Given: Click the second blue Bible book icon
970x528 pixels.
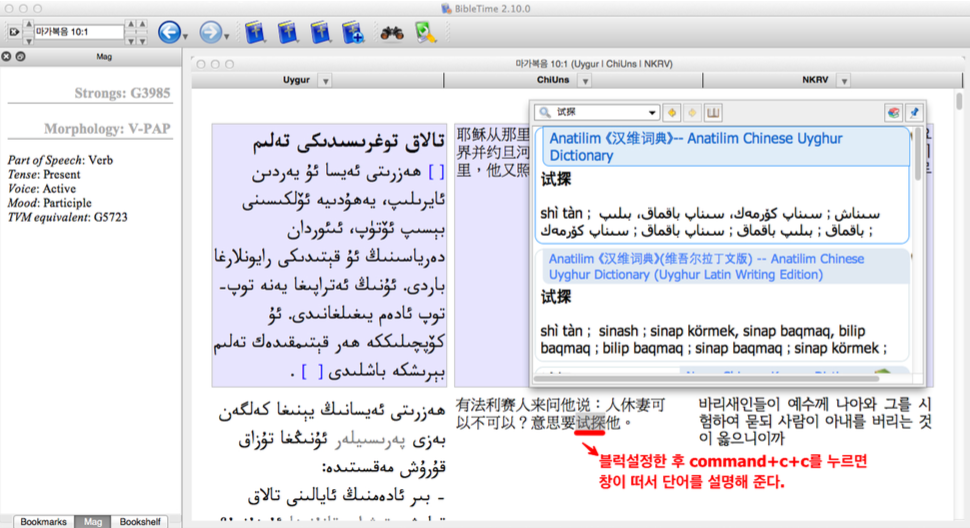Looking at the screenshot, I should pos(288,32).
